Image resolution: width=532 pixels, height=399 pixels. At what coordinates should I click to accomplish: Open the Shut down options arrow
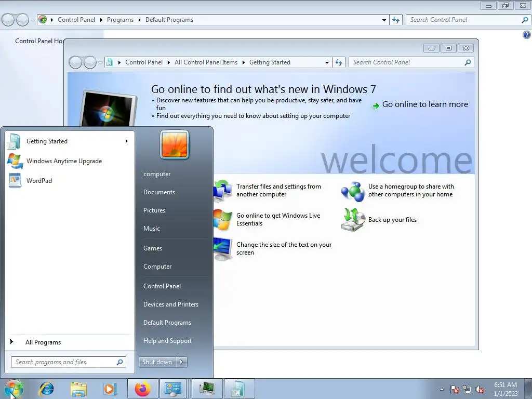[181, 362]
